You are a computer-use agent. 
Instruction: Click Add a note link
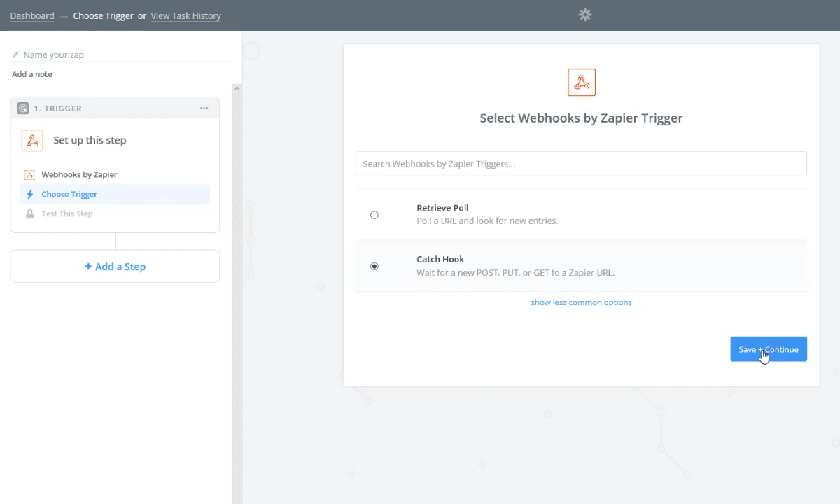[32, 74]
